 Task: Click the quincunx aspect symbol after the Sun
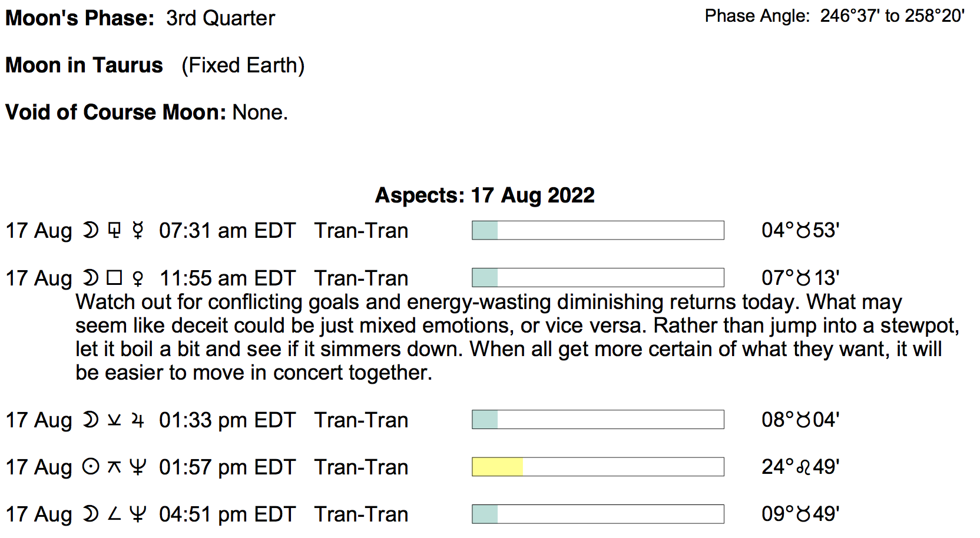114,467
